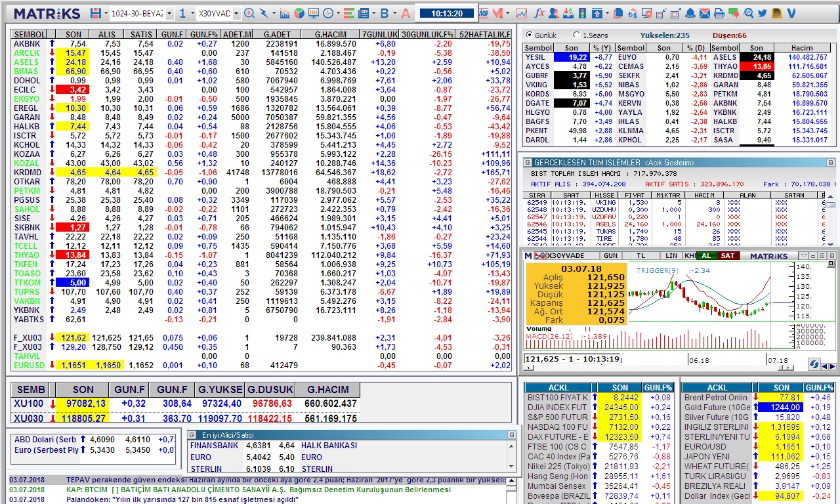Open the bar chart analysis icon

tap(285, 13)
